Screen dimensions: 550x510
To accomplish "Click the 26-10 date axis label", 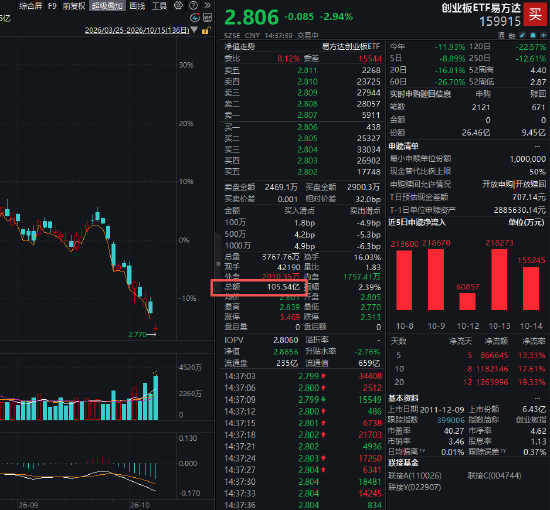I will tap(140, 505).
